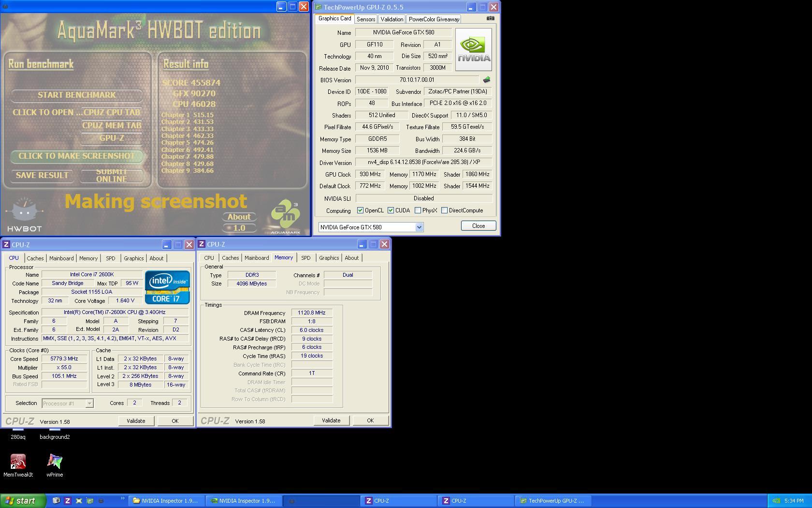
Task: Click the Windows start button
Action: pos(23,501)
